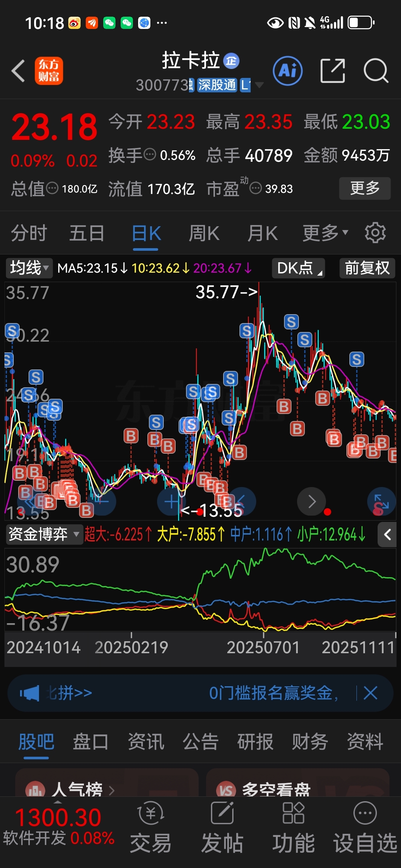Screen dimensions: 401x868
Task: Tap muted bell status icon
Action: (310, 23)
